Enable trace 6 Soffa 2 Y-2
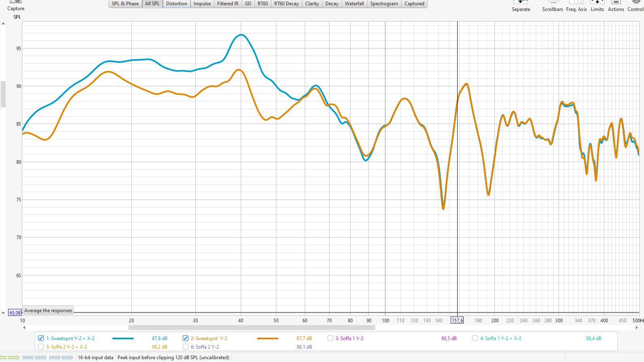The height and width of the screenshot is (362, 644). click(x=186, y=347)
